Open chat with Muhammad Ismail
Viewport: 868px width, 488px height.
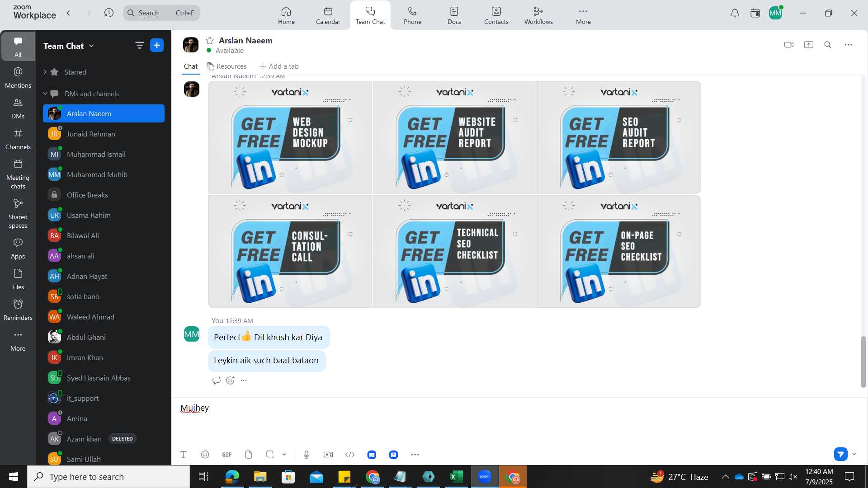[x=104, y=154]
